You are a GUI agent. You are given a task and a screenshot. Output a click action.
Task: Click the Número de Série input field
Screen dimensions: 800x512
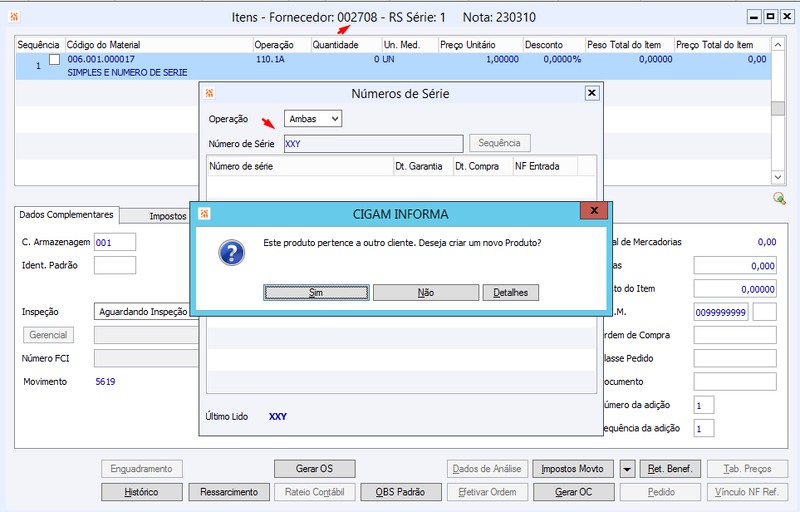(373, 144)
